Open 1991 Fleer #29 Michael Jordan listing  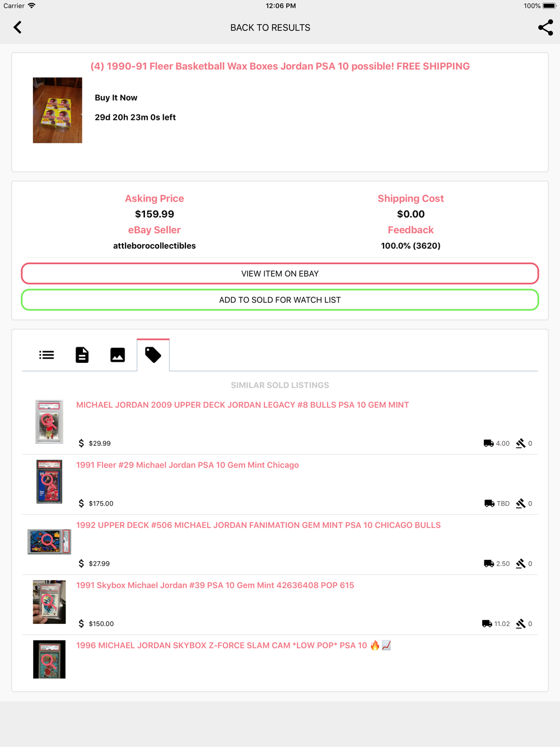coord(187,465)
